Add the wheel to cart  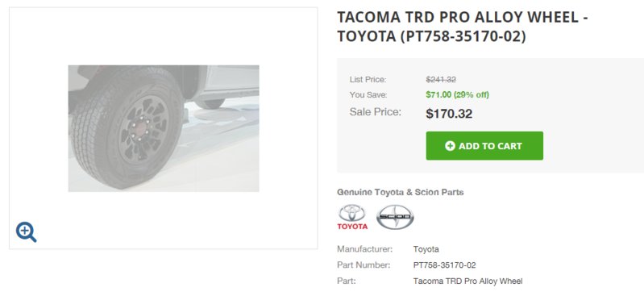[x=484, y=145]
